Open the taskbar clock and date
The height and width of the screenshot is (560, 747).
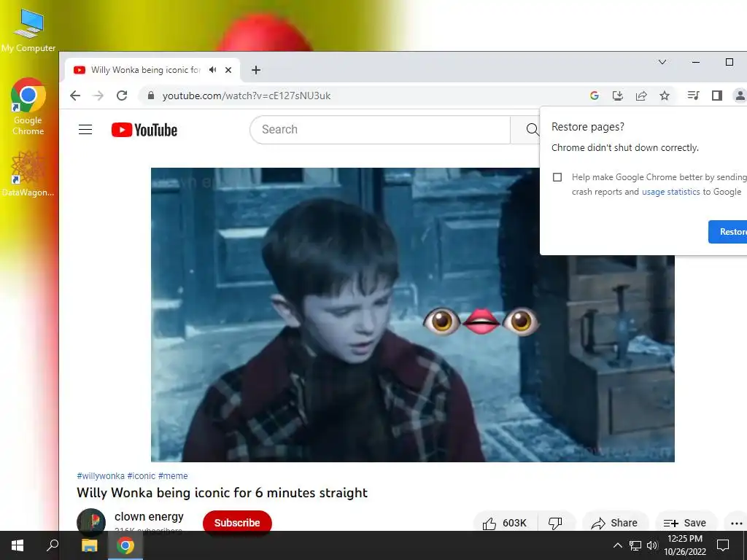coord(685,545)
